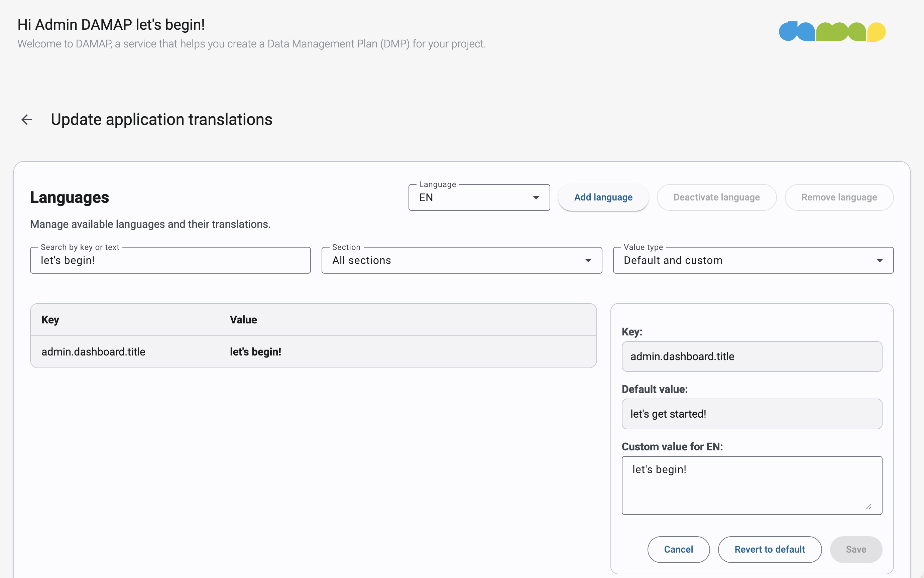Cancel the translation edit

click(x=679, y=549)
